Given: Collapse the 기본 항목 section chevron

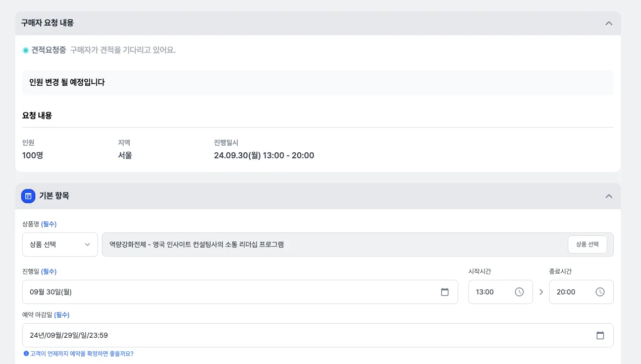Looking at the screenshot, I should pos(609,196).
